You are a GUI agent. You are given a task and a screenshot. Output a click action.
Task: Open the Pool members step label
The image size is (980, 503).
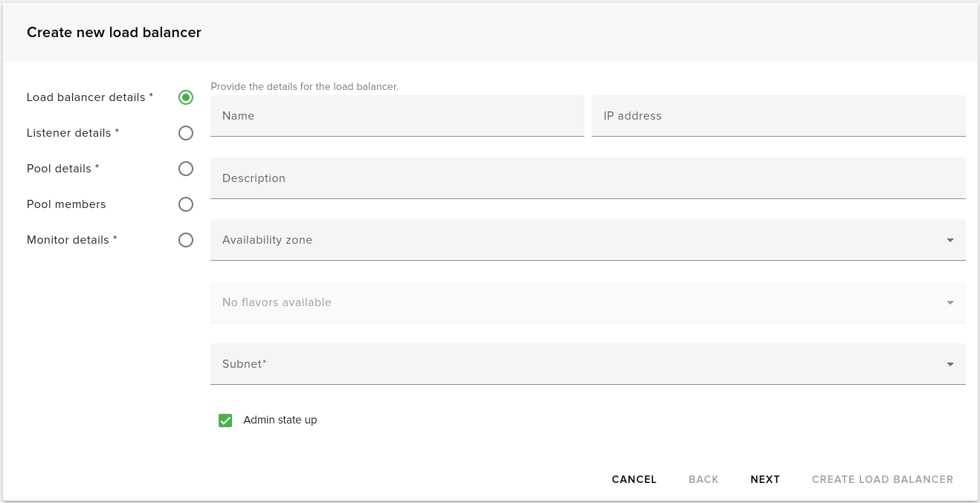66,204
